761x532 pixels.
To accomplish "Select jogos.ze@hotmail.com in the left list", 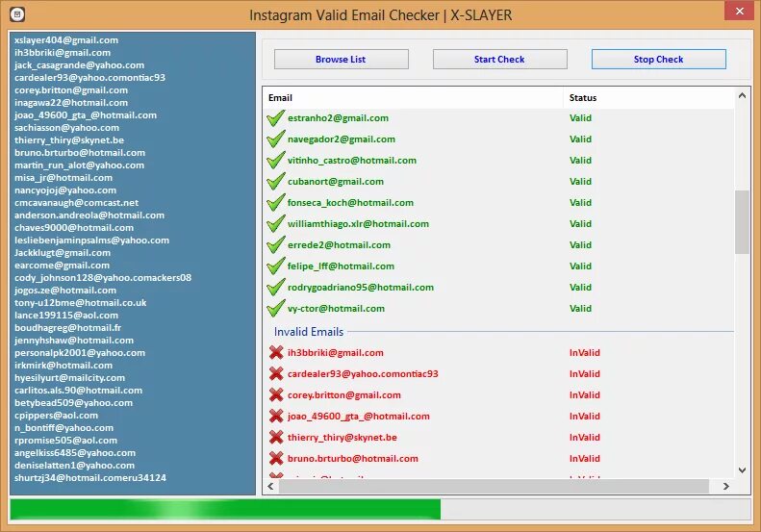I will [65, 291].
